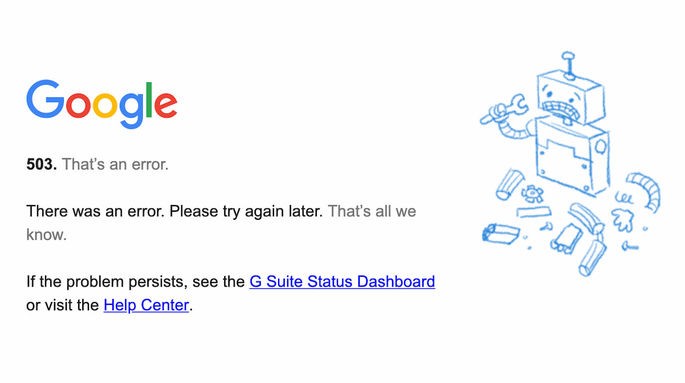
Task: Click the robot's antenna
Action: [568, 65]
